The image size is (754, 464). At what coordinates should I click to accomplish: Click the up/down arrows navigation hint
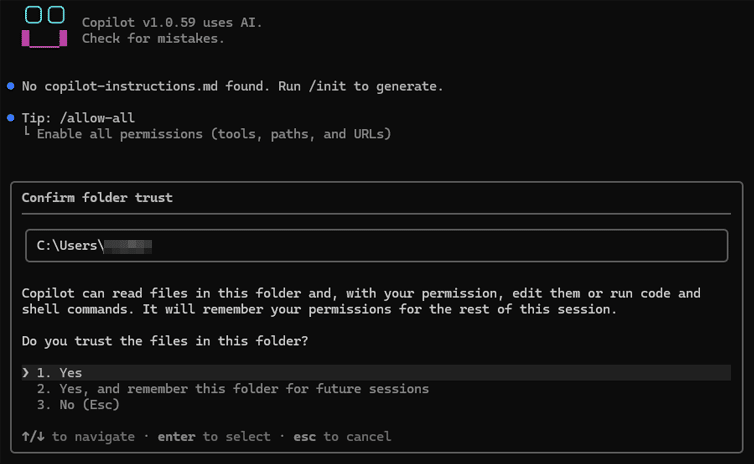pyautogui.click(x=33, y=437)
